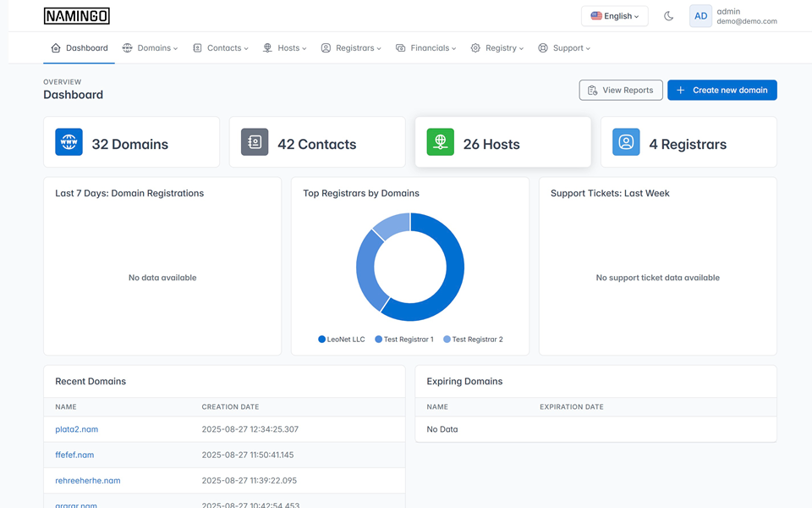This screenshot has height=508, width=812.
Task: Click the light blue registrars card icon
Action: coord(626,142)
